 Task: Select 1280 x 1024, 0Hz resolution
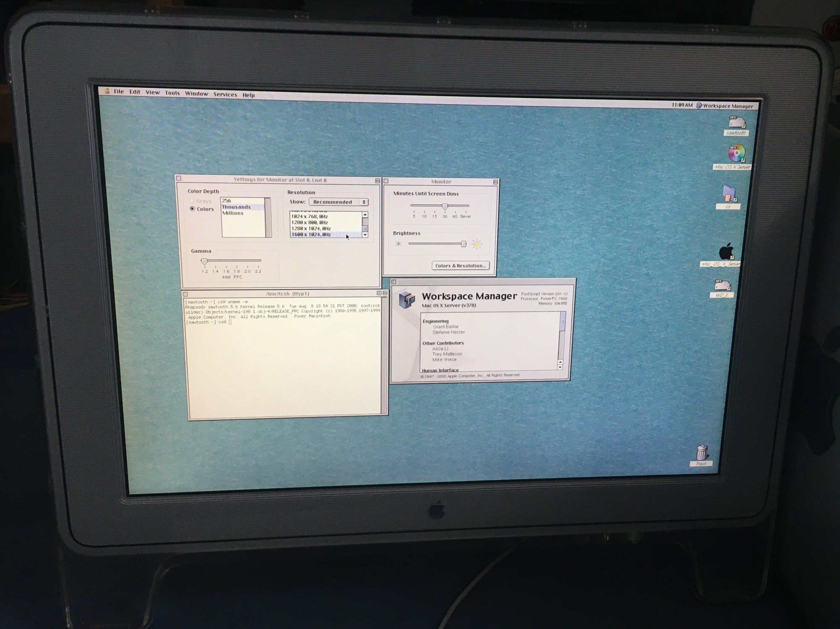point(326,228)
